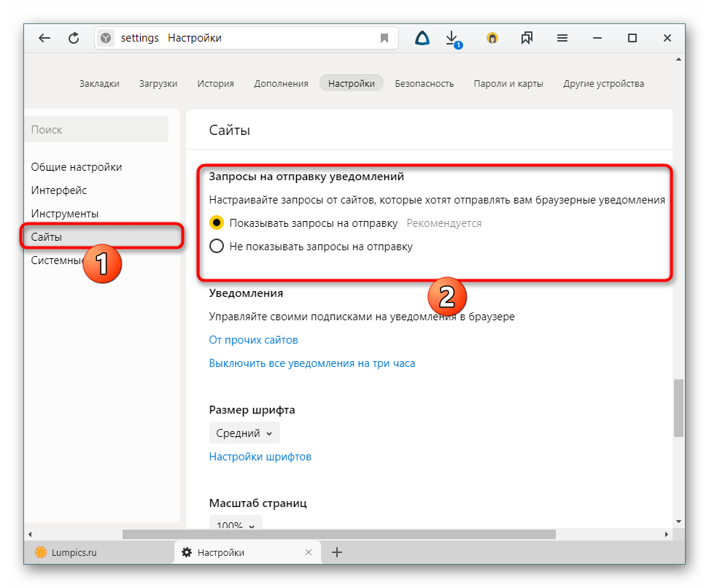Maximize the browser window
The height and width of the screenshot is (588, 709).
[632, 38]
